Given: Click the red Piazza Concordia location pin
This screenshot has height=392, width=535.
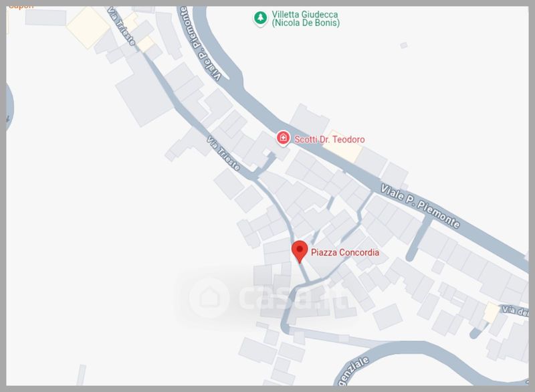Looking at the screenshot, I should (300, 252).
